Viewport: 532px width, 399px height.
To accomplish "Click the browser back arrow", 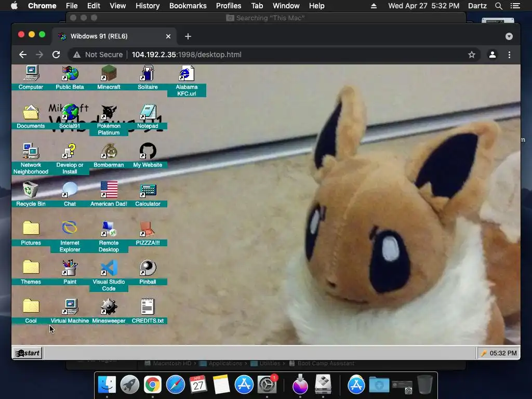I will (x=23, y=55).
